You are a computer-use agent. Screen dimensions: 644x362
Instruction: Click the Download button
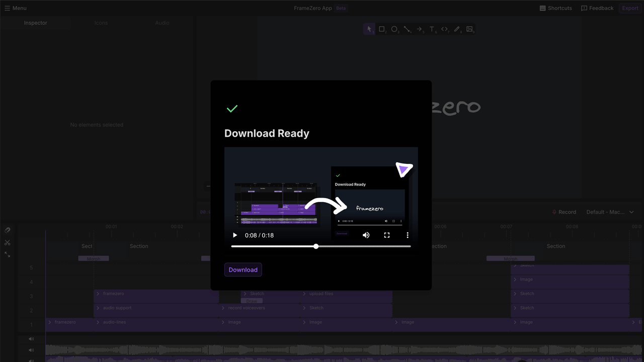[243, 269]
